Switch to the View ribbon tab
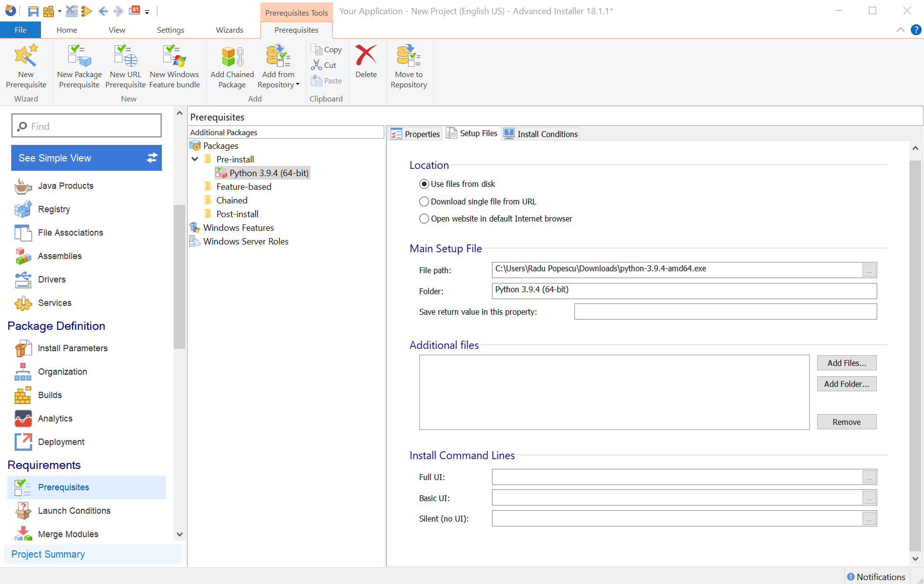Image resolution: width=924 pixels, height=584 pixels. click(117, 30)
